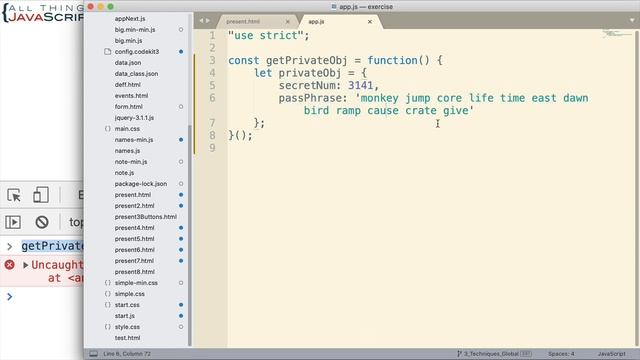Click the git status dot beside names-min.js

click(x=181, y=140)
